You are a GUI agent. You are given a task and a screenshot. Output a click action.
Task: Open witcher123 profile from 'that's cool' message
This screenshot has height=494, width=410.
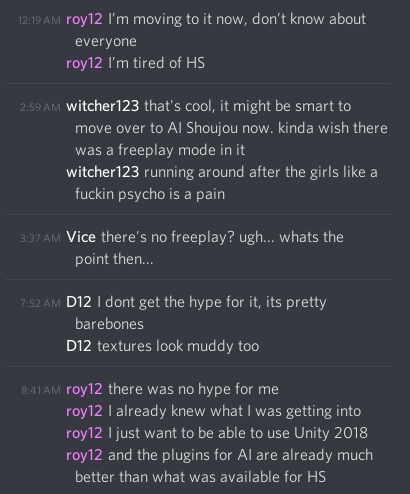point(103,106)
